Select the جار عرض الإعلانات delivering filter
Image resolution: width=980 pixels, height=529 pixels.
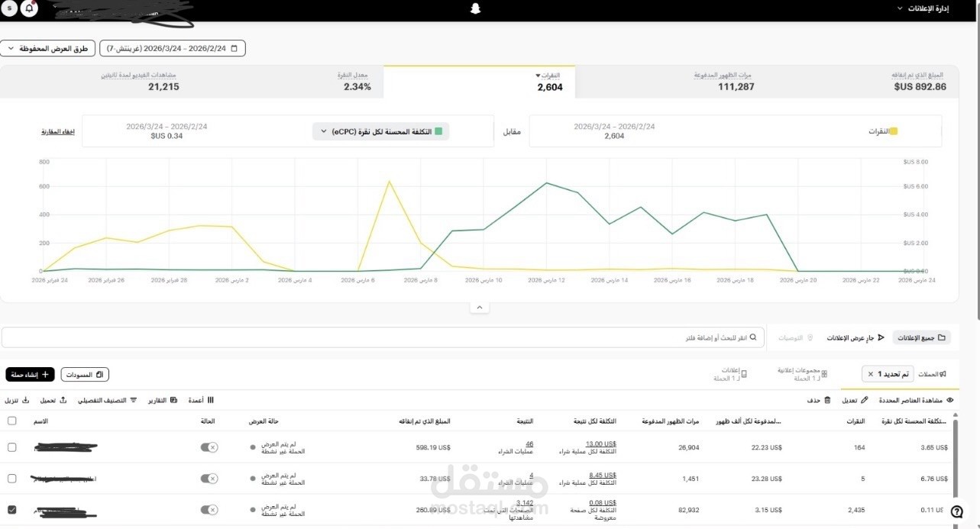[x=855, y=337]
